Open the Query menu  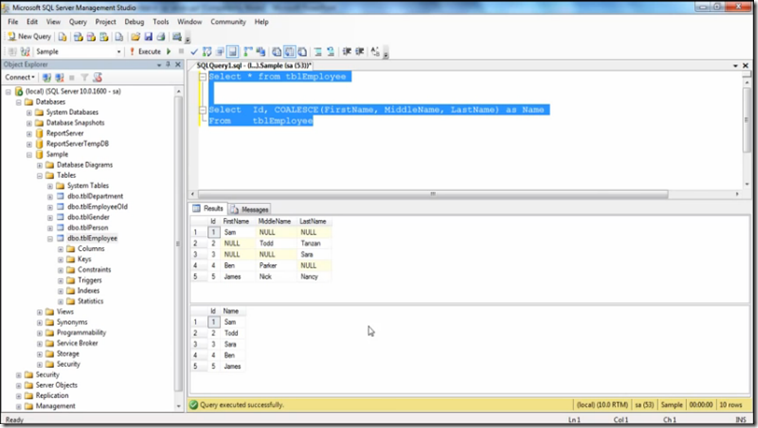[78, 22]
